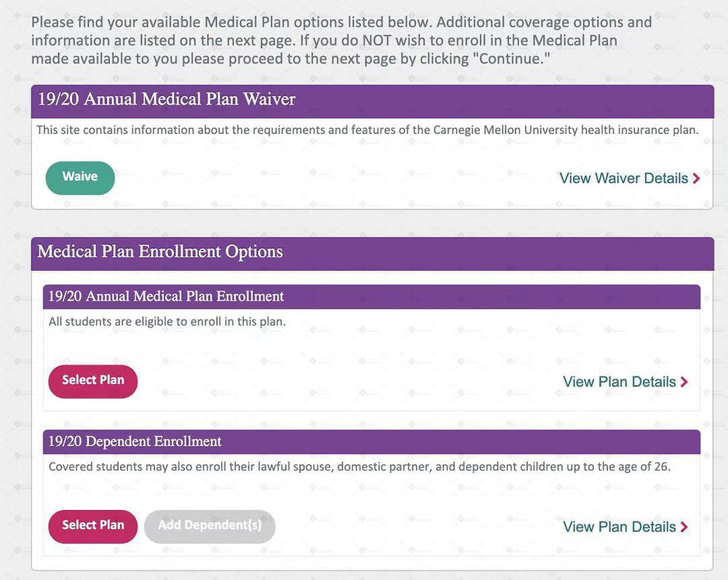The width and height of the screenshot is (728, 580).
Task: Click the red chevron beside View Waiver Details
Action: pos(696,178)
